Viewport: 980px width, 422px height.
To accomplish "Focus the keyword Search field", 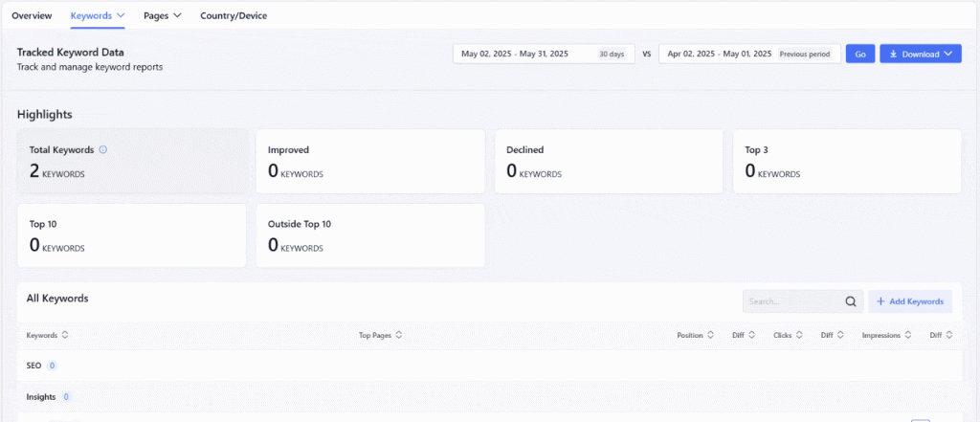I will click(791, 301).
